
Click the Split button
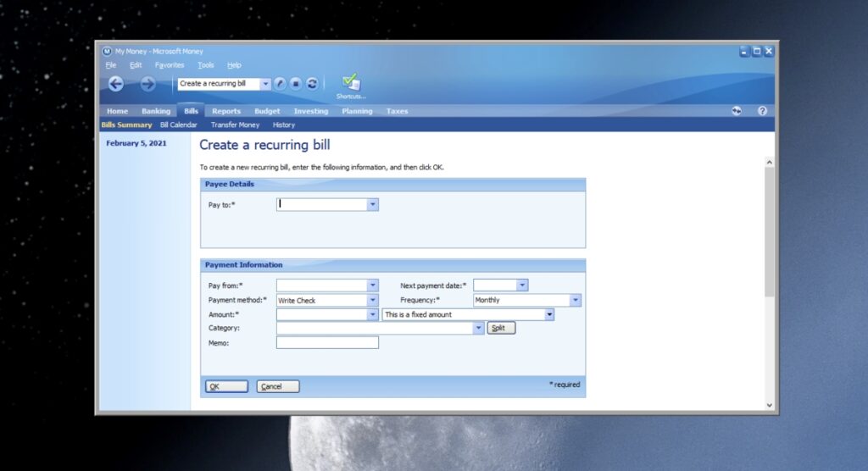click(x=501, y=328)
